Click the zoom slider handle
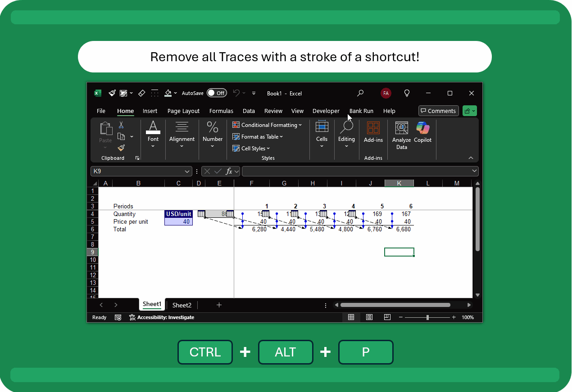The width and height of the screenshot is (572, 392). tap(427, 317)
